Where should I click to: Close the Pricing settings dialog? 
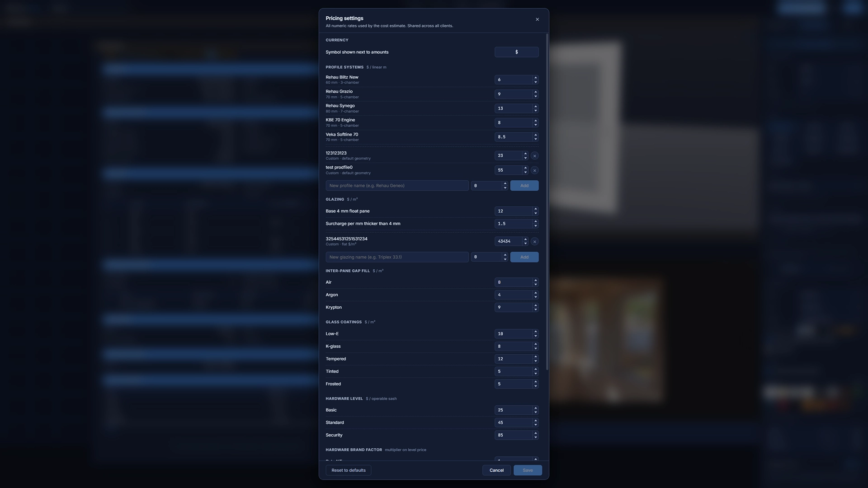pyautogui.click(x=537, y=19)
